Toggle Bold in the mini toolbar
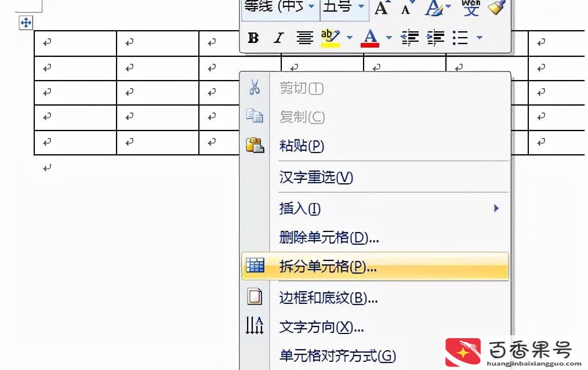 coord(253,38)
